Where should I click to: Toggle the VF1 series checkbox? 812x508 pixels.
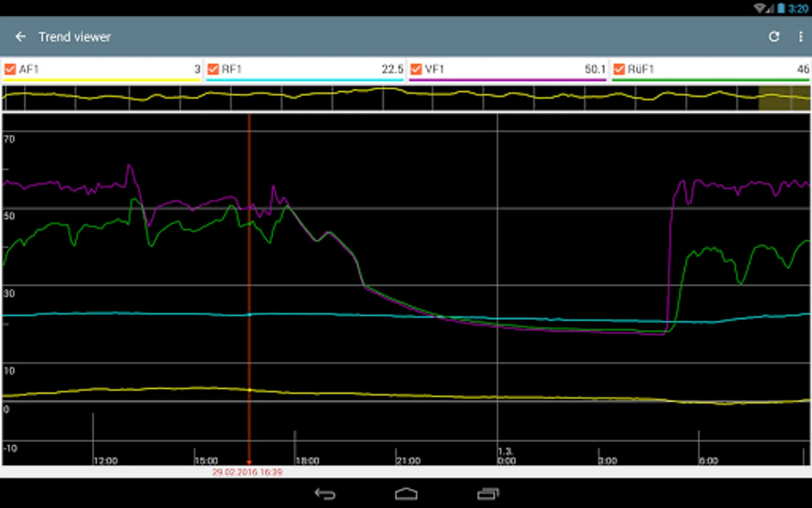tap(416, 69)
